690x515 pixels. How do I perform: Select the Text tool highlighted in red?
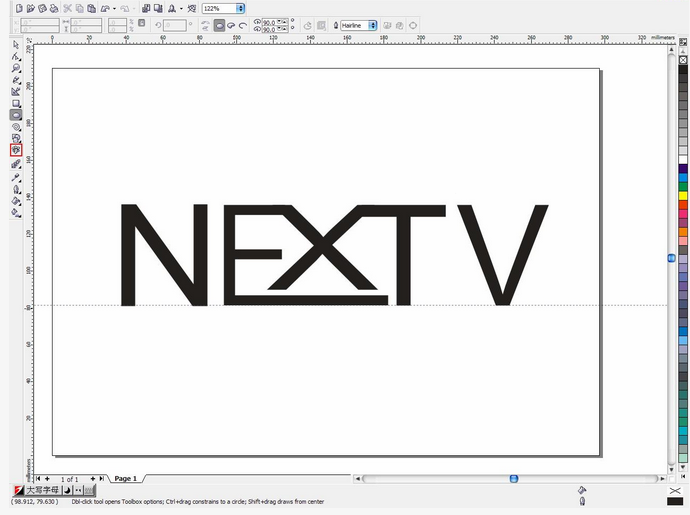(16, 150)
